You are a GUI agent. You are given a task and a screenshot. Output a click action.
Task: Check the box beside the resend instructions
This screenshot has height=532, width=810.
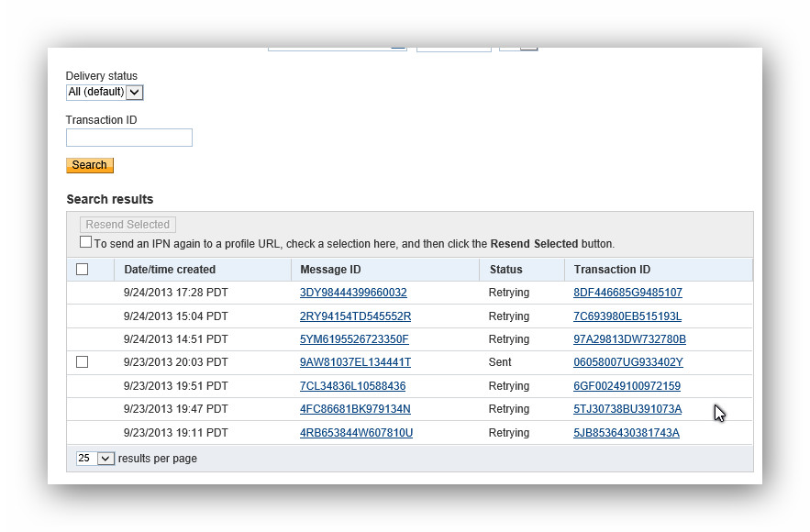[x=86, y=242]
